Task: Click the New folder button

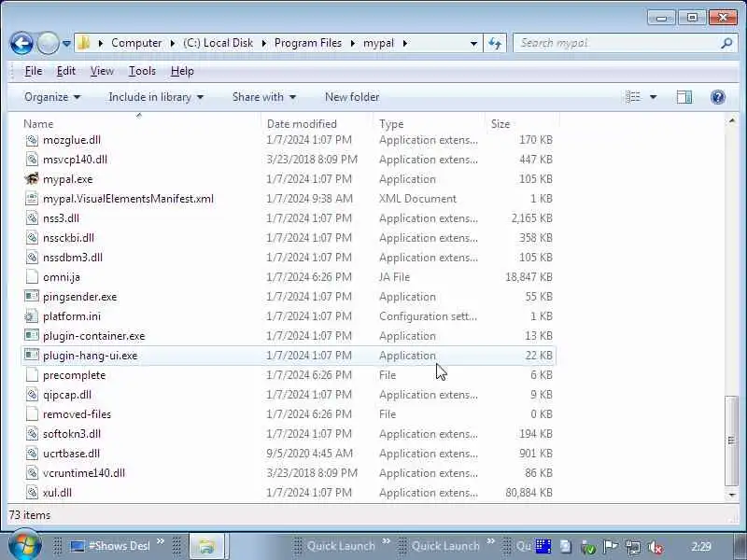Action: (352, 97)
